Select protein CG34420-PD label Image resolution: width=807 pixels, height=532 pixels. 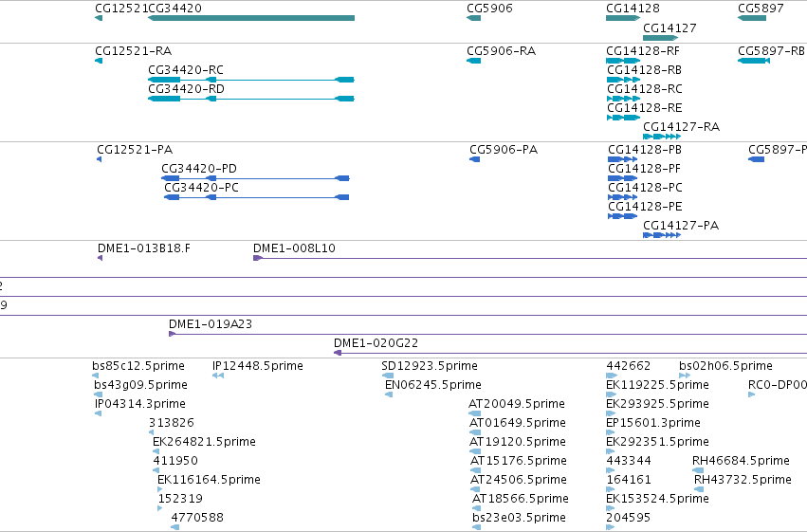tap(199, 169)
